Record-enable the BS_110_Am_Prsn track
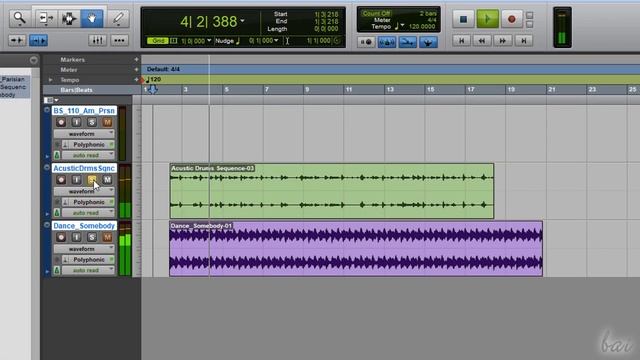 tap(61, 122)
